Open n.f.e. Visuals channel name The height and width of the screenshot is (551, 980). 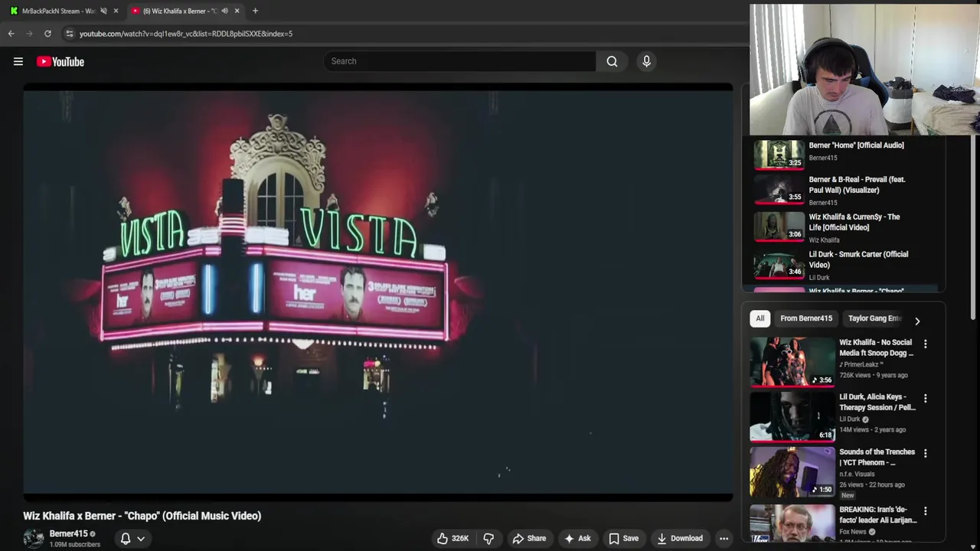[857, 474]
